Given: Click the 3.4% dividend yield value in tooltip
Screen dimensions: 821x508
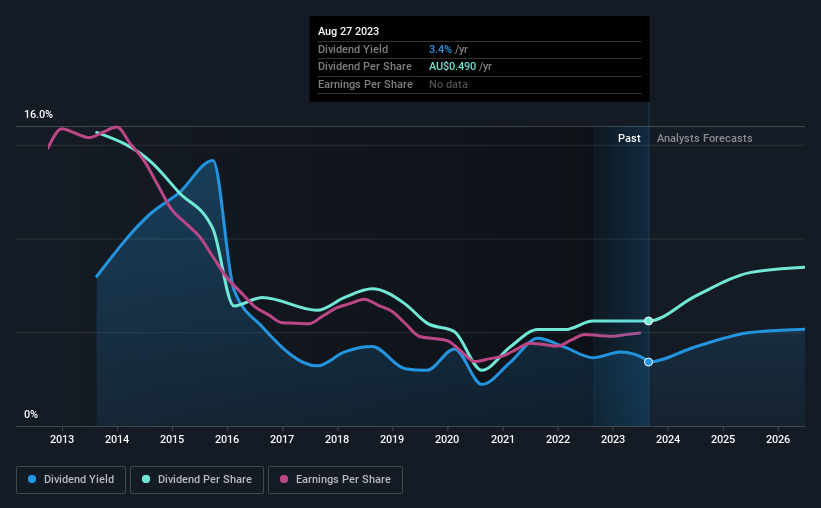Looking at the screenshot, I should (440, 49).
